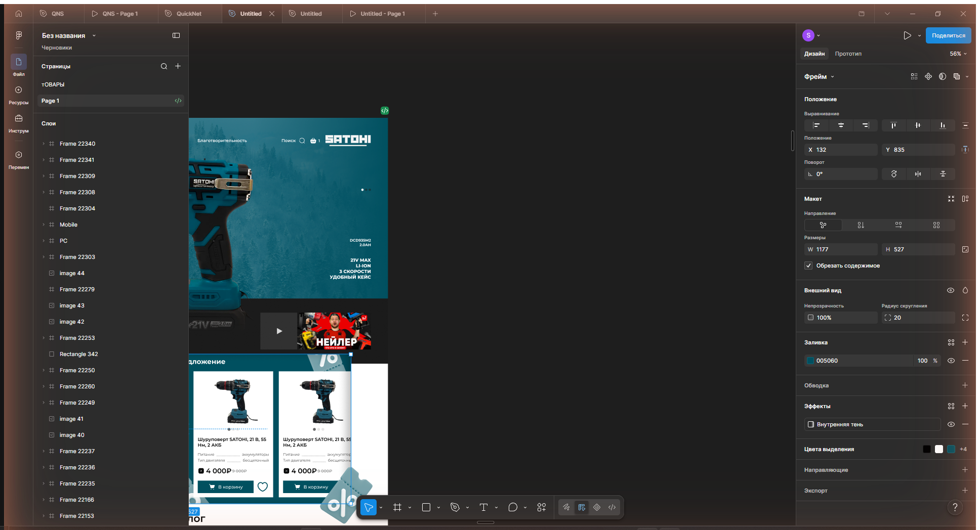Select the Pen tool

pyautogui.click(x=455, y=507)
